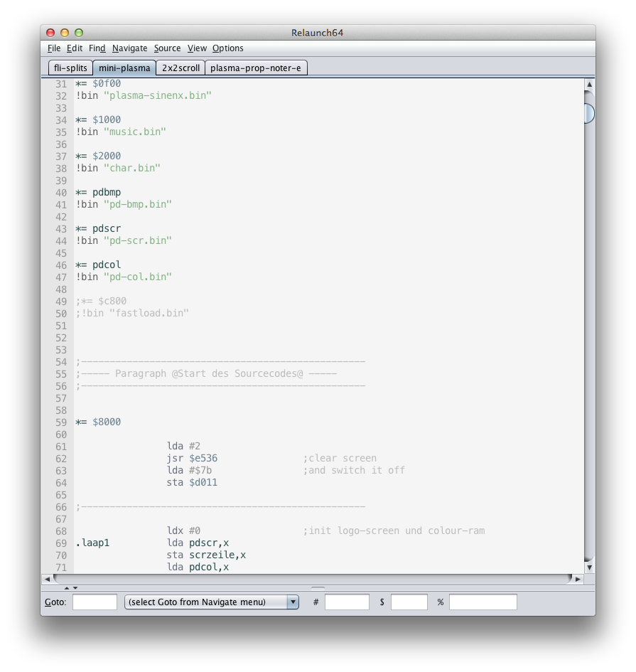Click the vertical scrollbar thumb
Viewport: 636px width, 672px height.
tap(588, 113)
